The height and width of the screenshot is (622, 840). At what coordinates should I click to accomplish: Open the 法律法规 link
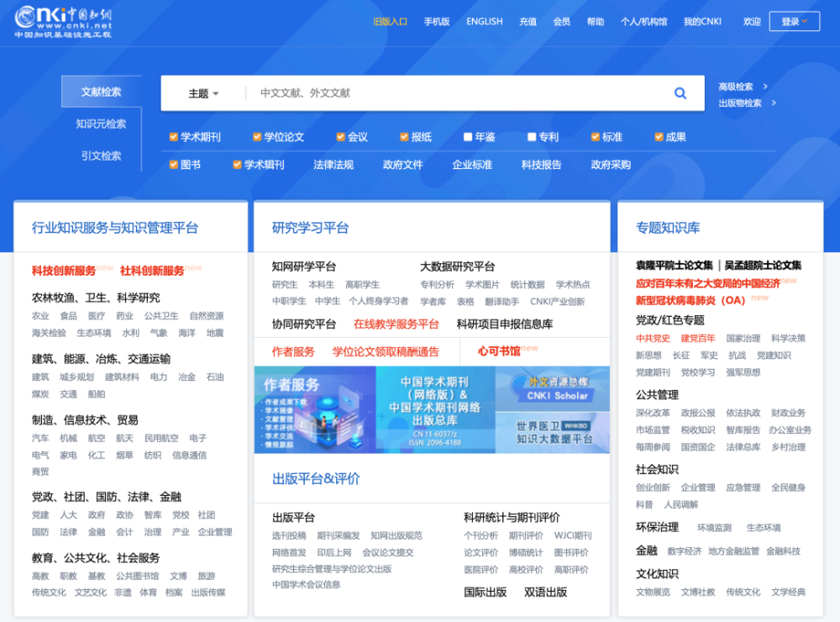(333, 165)
